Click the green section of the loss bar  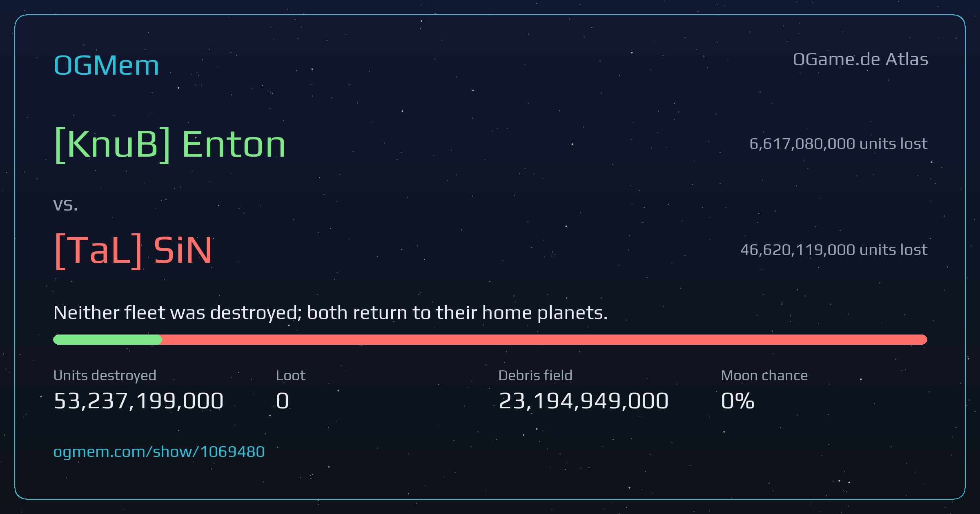pyautogui.click(x=107, y=339)
